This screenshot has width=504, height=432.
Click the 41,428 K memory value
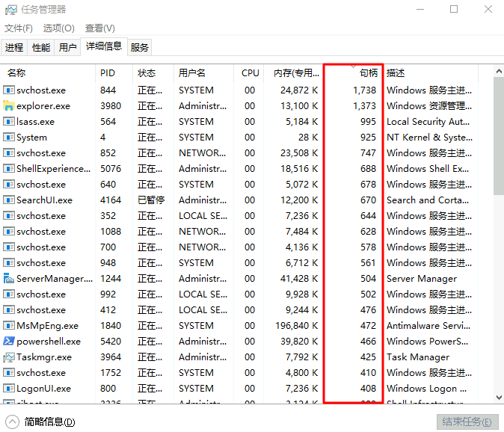(x=299, y=279)
